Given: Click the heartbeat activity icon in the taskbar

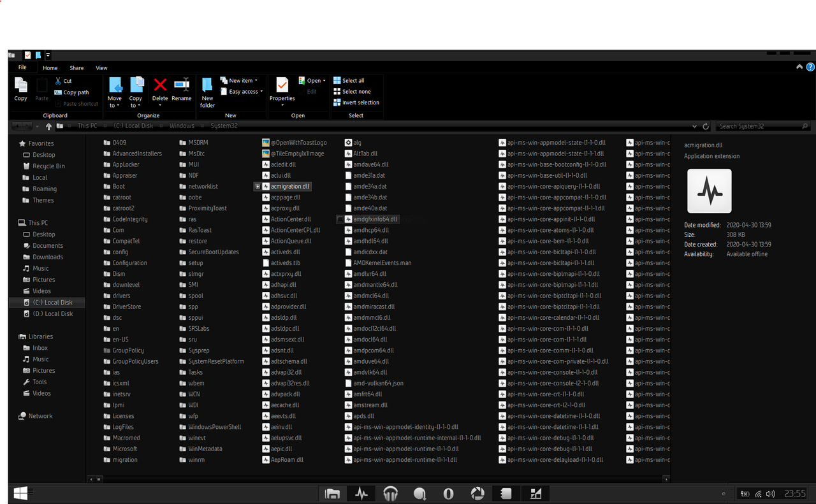Looking at the screenshot, I should click(361, 493).
